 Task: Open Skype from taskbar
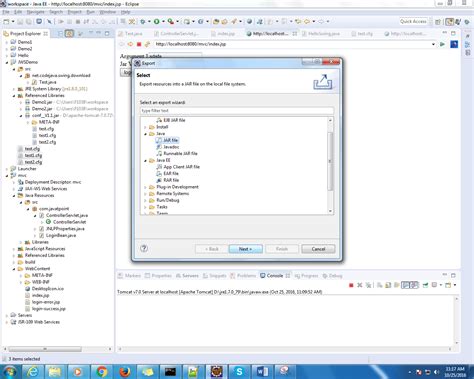click(239, 372)
